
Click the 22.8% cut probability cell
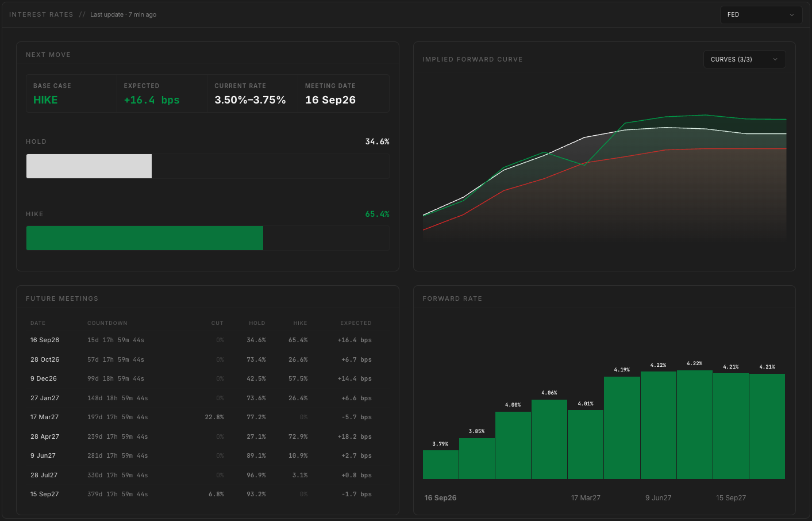pos(214,417)
